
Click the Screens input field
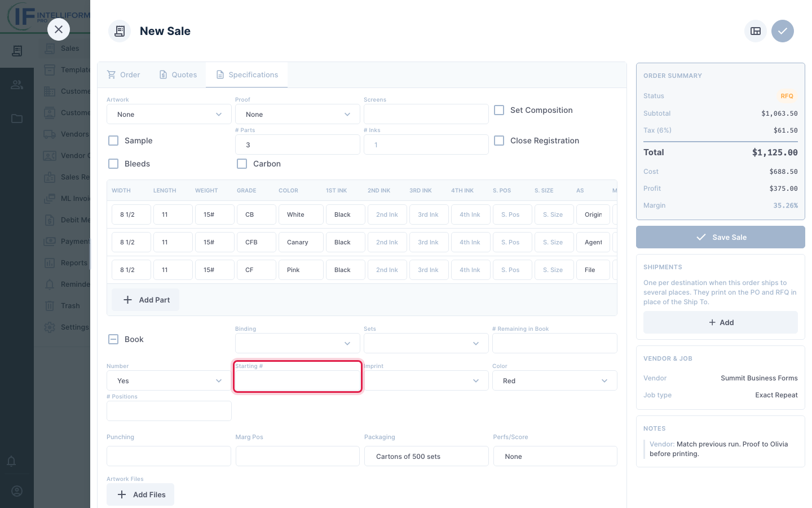coord(426,114)
